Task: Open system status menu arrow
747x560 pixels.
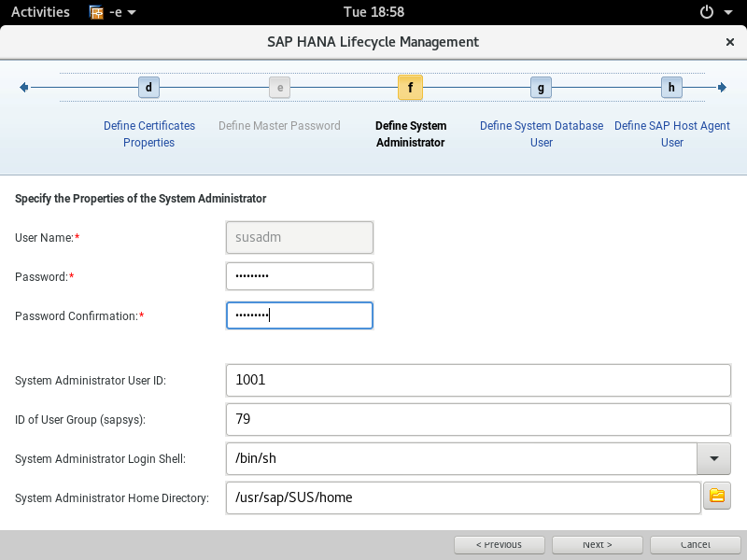Action: tap(728, 12)
